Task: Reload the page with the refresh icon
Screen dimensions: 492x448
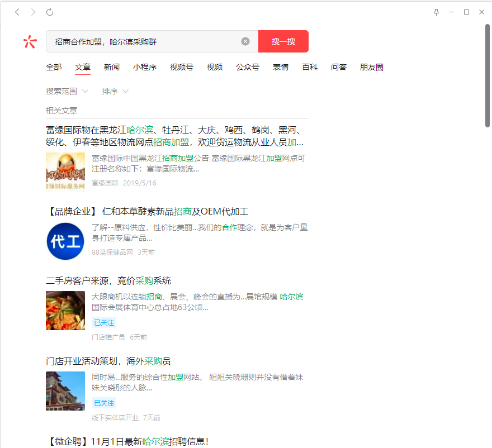Action: 50,12
